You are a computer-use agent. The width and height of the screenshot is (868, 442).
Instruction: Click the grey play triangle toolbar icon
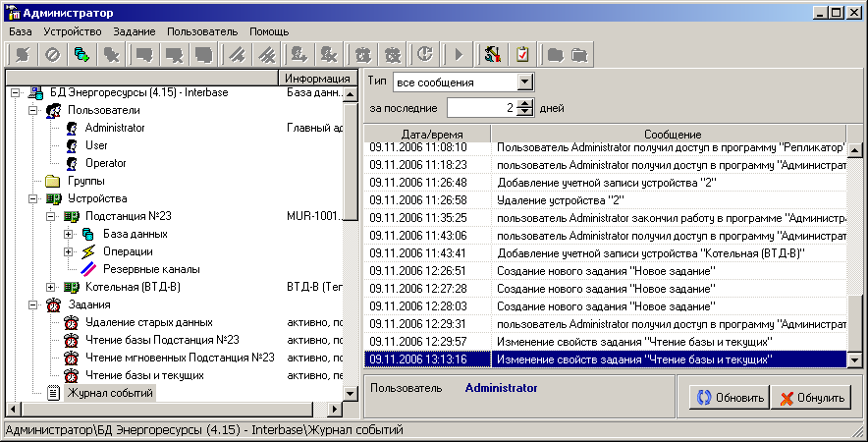459,54
